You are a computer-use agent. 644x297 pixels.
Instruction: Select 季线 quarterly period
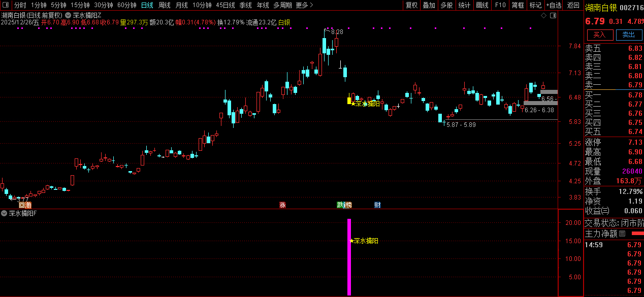[245, 5]
